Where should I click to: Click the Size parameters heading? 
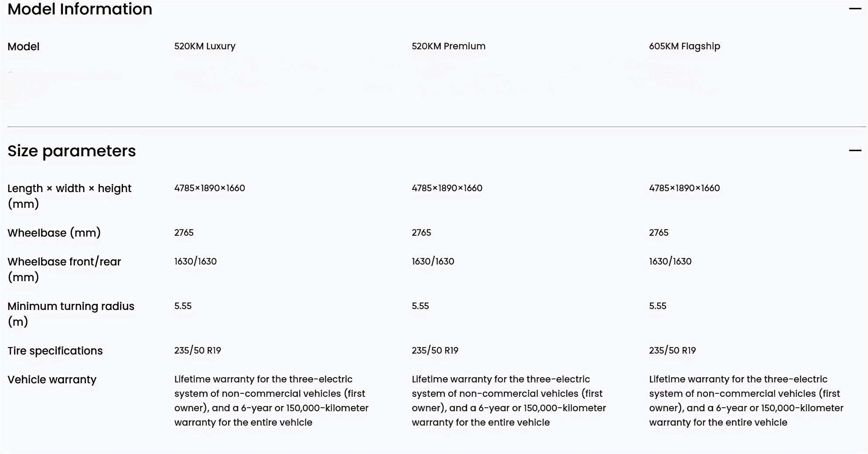[72, 151]
